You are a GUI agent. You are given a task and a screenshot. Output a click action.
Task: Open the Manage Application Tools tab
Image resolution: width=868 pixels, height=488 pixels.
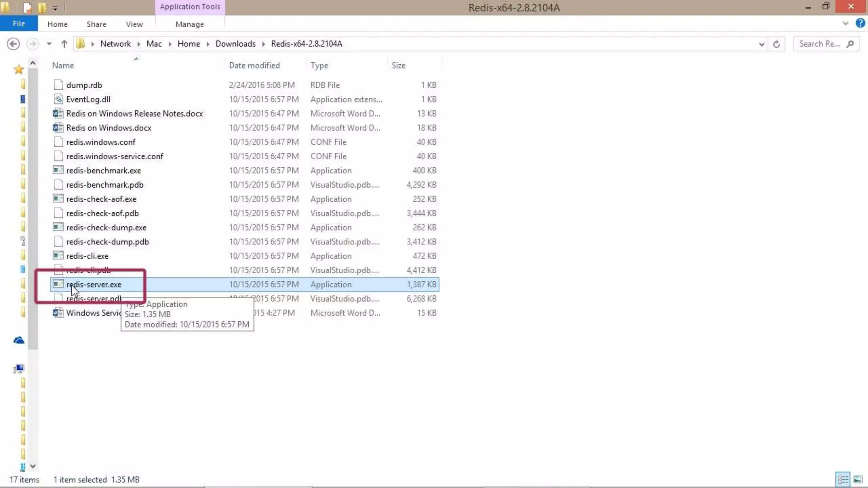(189, 24)
